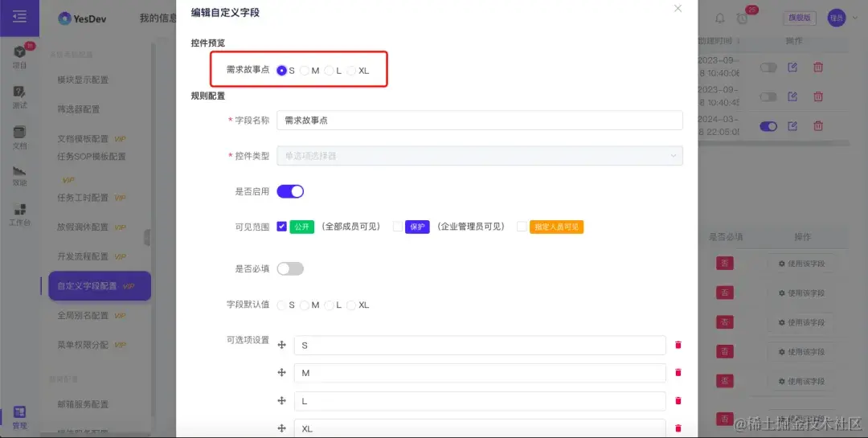Grab the drag handle for option XL
The width and height of the screenshot is (868, 438).
[281, 428]
